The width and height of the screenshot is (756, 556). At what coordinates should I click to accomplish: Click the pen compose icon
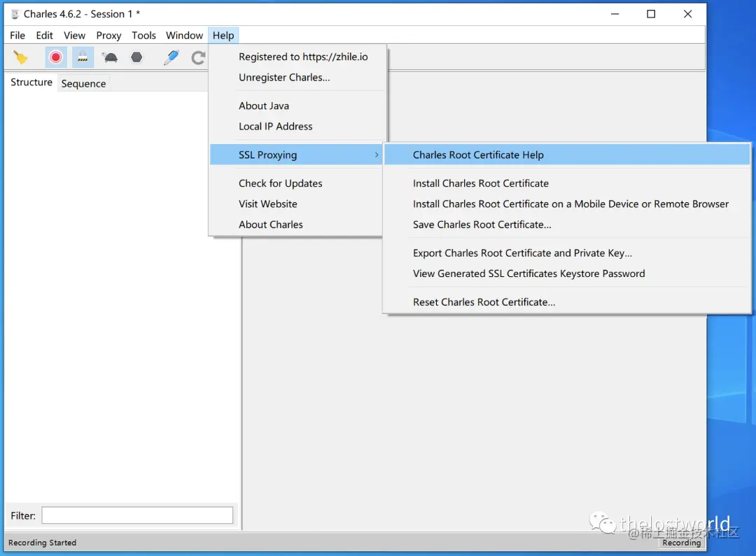[171, 57]
